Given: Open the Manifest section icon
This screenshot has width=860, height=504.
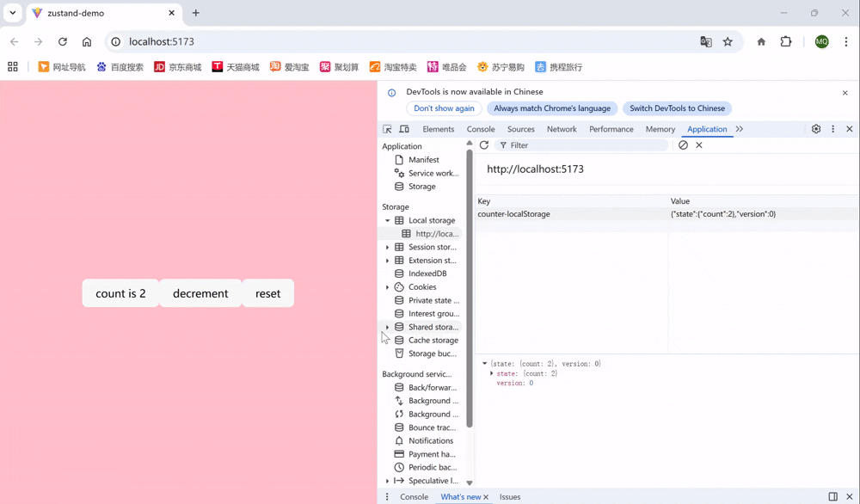Looking at the screenshot, I should [x=398, y=159].
